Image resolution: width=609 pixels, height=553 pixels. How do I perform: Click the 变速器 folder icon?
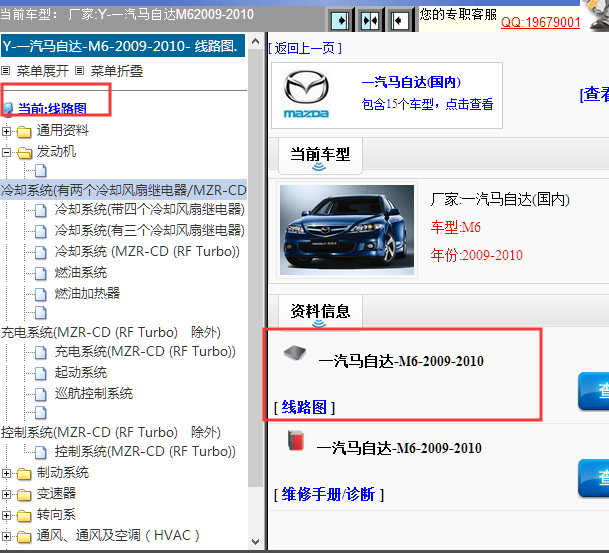[x=24, y=494]
